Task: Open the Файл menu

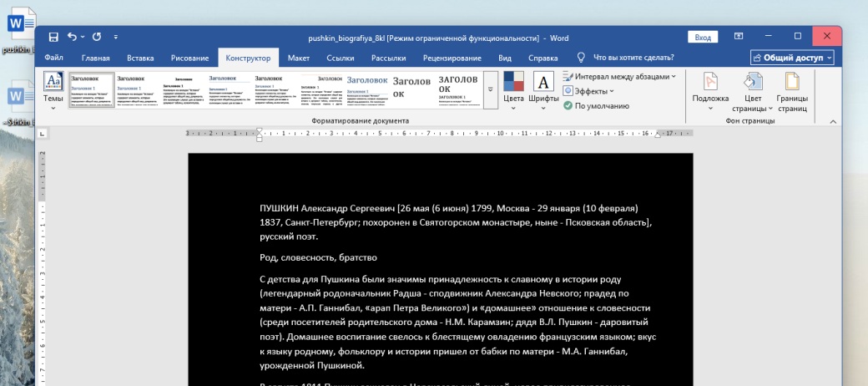Action: click(x=53, y=58)
